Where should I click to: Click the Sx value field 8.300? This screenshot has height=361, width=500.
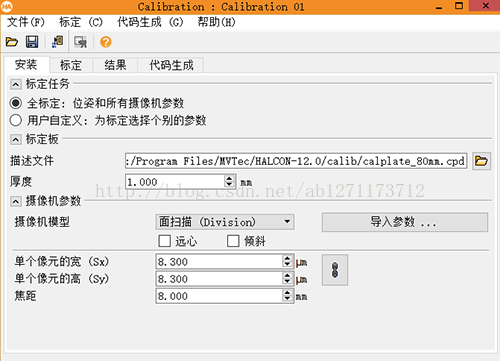coord(219,262)
